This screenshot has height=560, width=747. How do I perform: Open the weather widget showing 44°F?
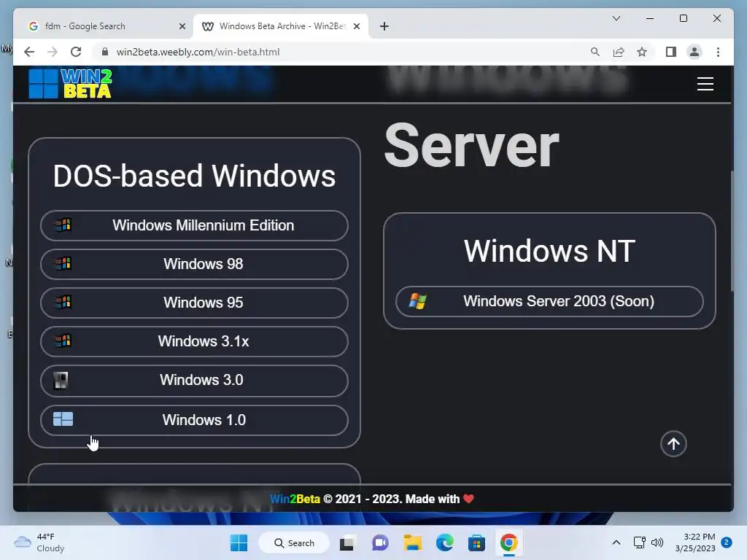pos(39,542)
